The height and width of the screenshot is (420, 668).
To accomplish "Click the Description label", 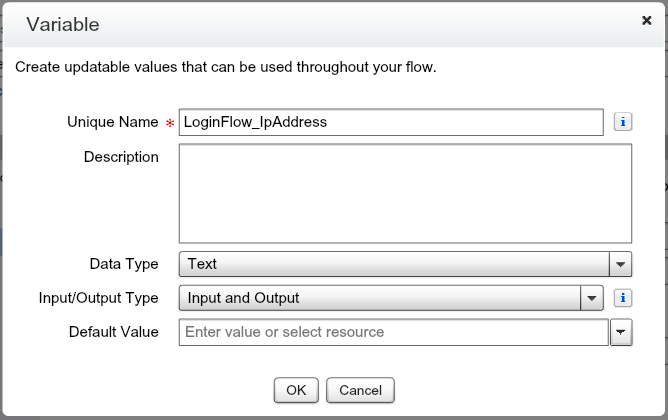I will pyautogui.click(x=121, y=157).
